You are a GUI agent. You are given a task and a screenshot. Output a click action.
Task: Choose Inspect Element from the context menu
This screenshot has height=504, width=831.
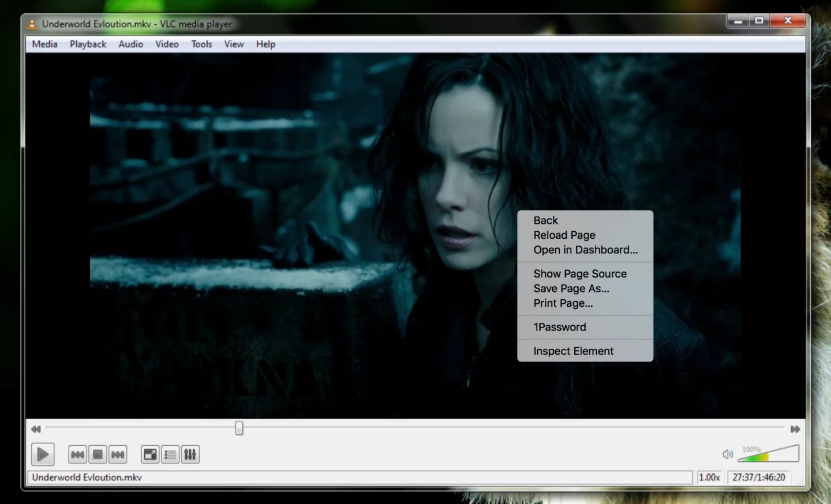[x=573, y=351]
